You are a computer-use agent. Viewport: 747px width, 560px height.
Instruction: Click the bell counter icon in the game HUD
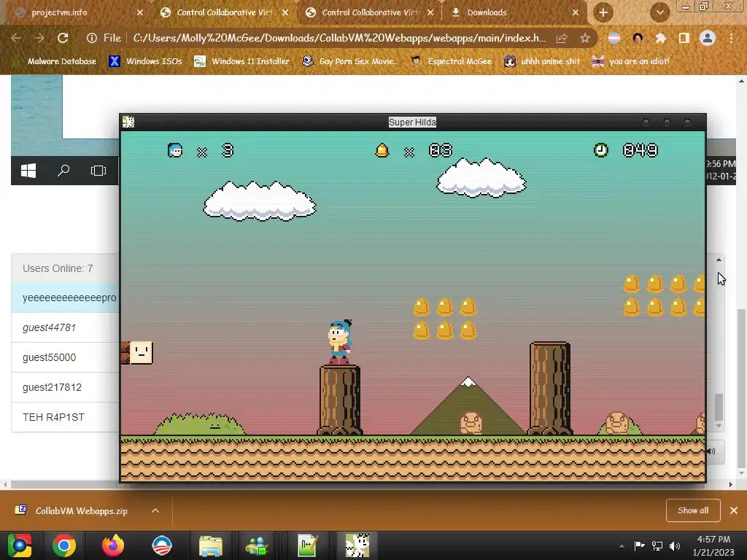coord(382,150)
